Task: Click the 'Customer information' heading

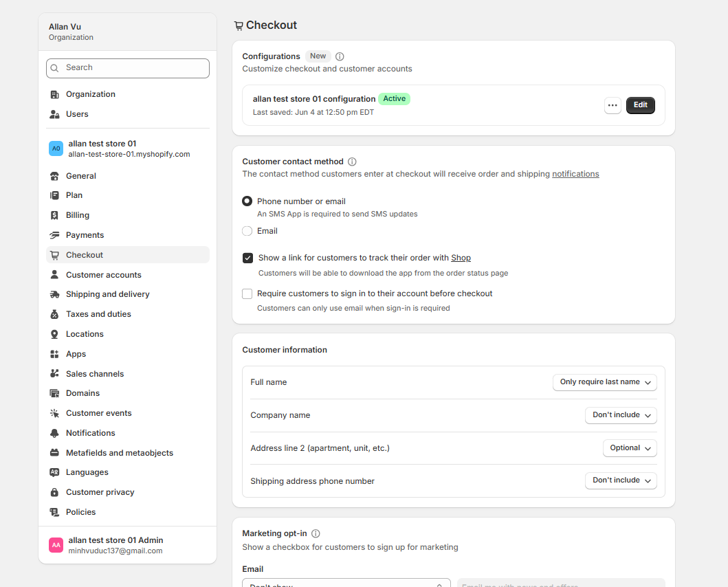Action: pyautogui.click(x=285, y=350)
